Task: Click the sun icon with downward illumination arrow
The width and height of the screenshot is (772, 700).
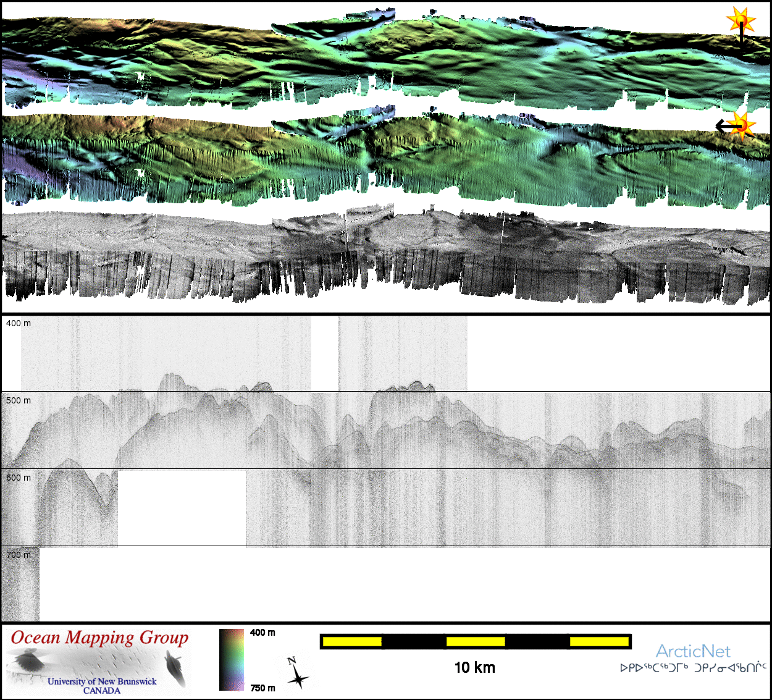Action: (741, 23)
